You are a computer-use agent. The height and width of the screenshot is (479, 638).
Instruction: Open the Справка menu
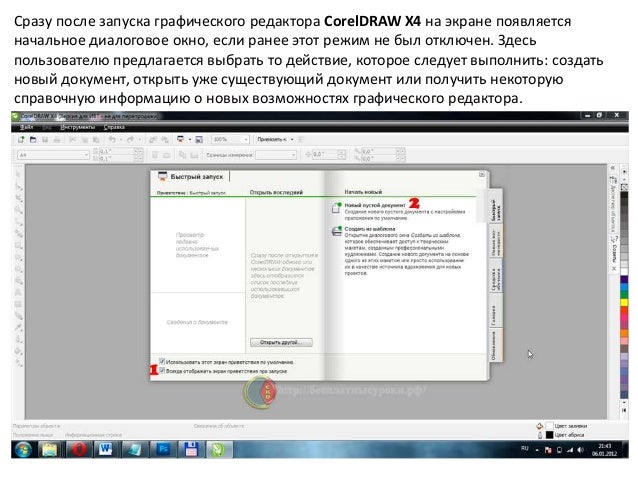[114, 127]
